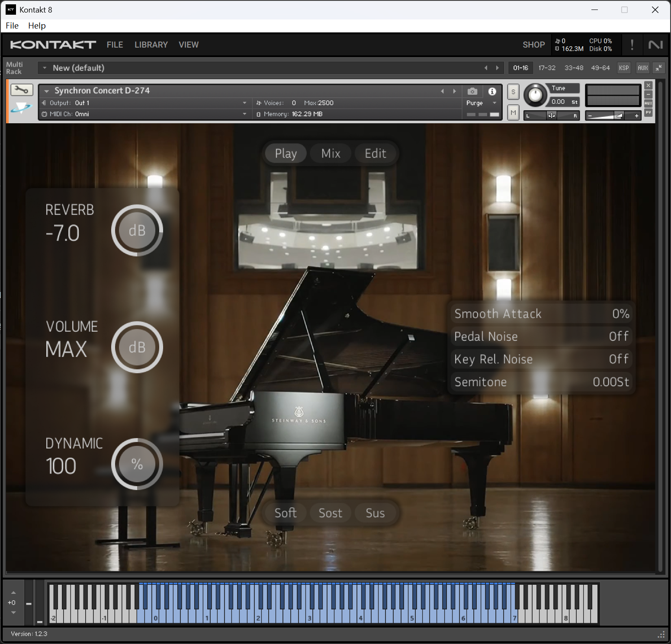Switch to the Mix tab
This screenshot has height=644, width=671.
point(331,154)
